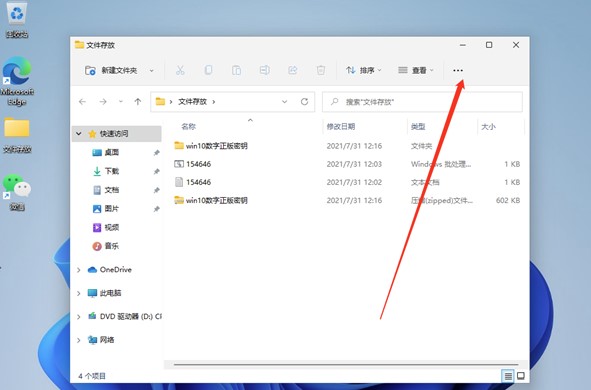591x390 pixels.
Task: Open 图片 in quick access
Action: (x=106, y=208)
